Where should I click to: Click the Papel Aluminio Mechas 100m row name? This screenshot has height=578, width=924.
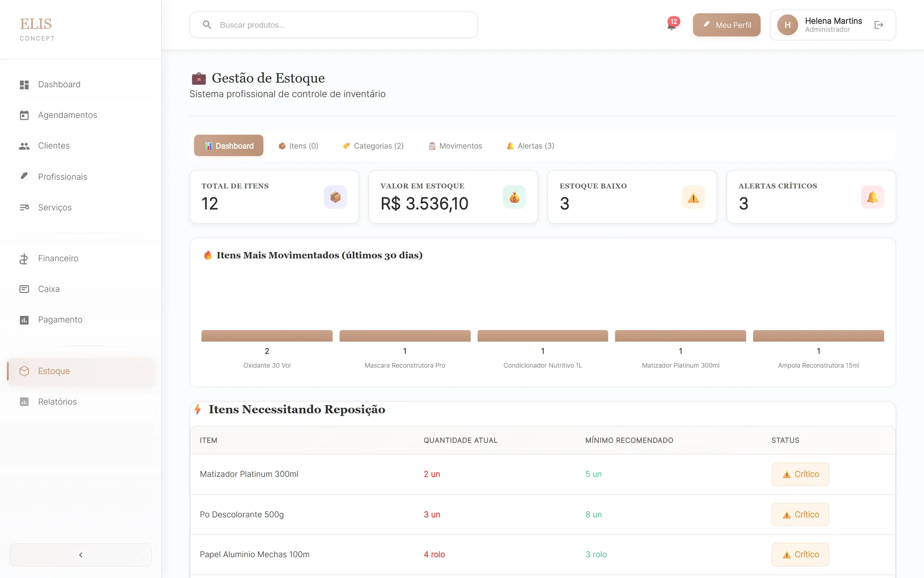click(255, 554)
